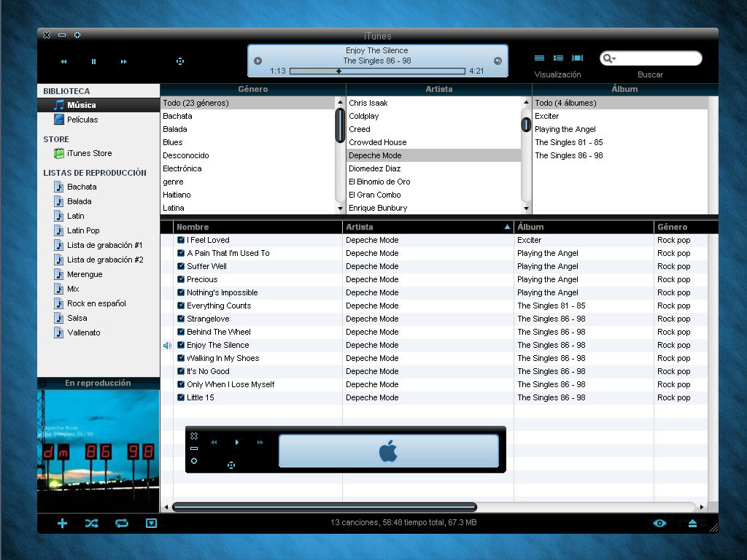Hide the artwork panel button
747x560 pixels.
(151, 524)
